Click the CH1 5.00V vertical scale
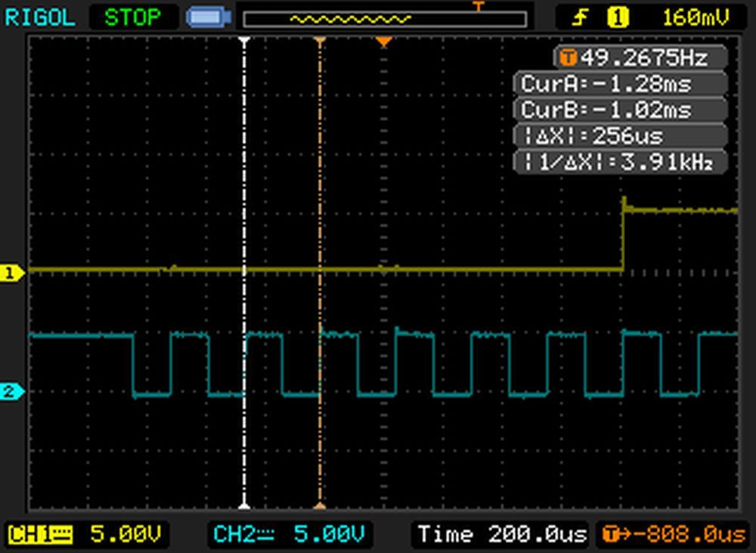The width and height of the screenshot is (756, 553). point(125,535)
